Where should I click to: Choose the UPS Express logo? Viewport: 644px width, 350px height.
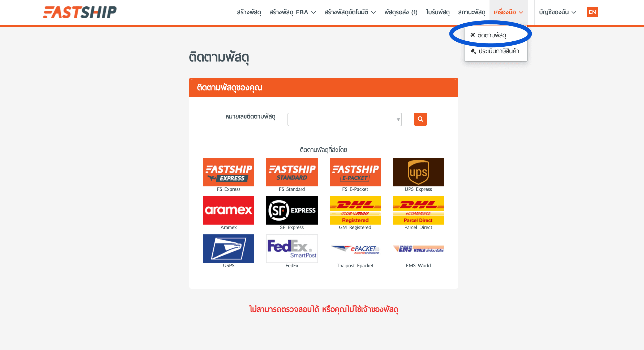(418, 172)
